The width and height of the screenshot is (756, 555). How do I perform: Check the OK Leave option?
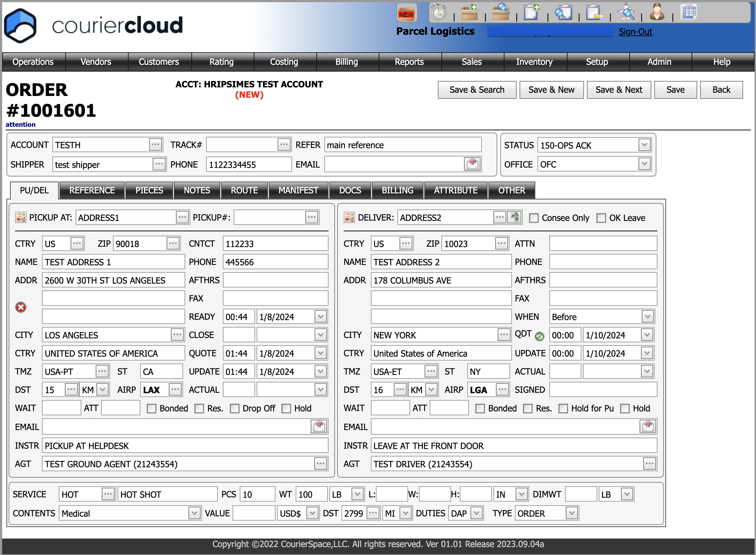coord(601,218)
